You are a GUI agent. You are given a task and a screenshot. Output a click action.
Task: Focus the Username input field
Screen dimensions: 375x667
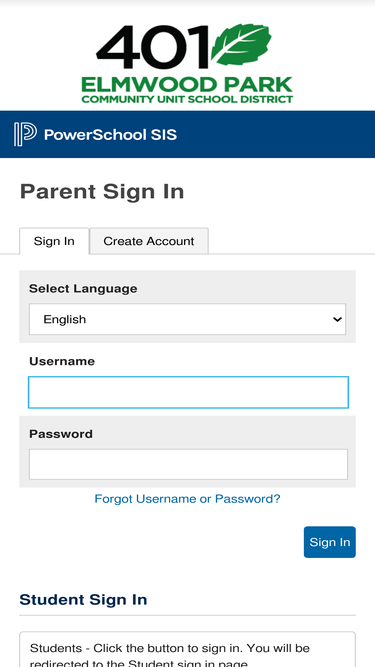tap(188, 392)
